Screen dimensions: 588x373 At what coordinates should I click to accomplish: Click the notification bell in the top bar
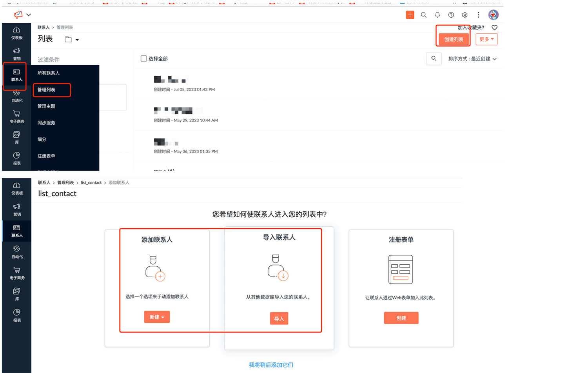tap(437, 15)
